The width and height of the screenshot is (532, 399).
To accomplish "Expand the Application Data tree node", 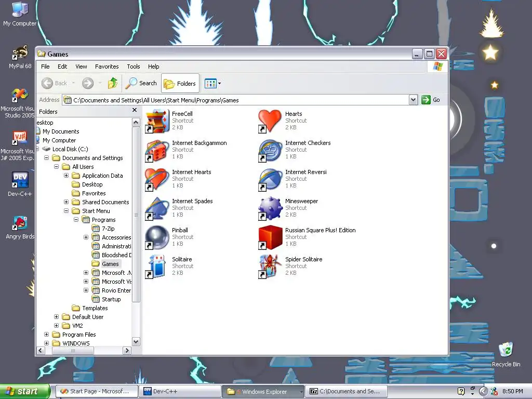I will pos(66,176).
